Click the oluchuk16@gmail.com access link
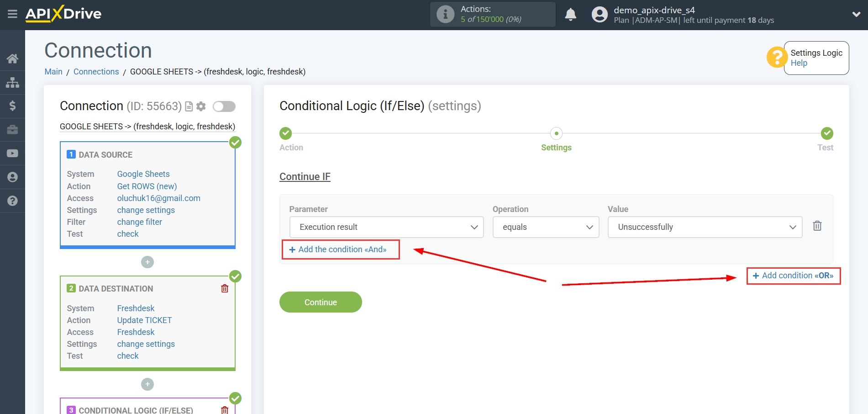The image size is (868, 414). click(159, 198)
